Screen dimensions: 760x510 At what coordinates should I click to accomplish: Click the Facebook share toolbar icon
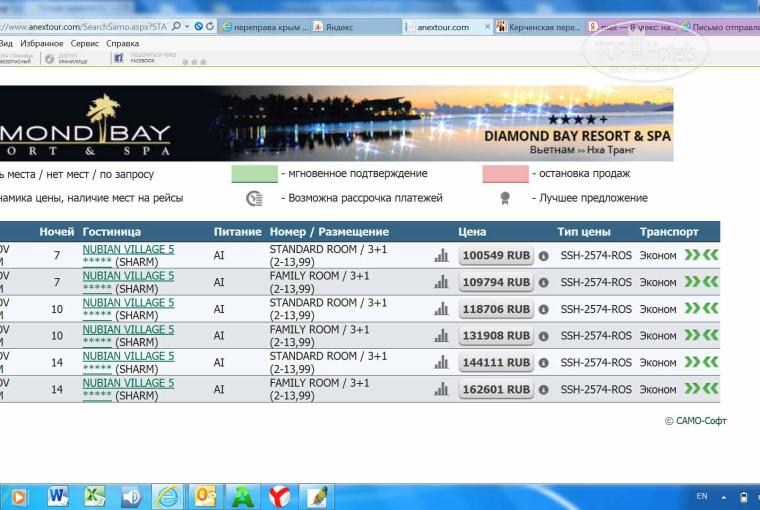point(119,59)
